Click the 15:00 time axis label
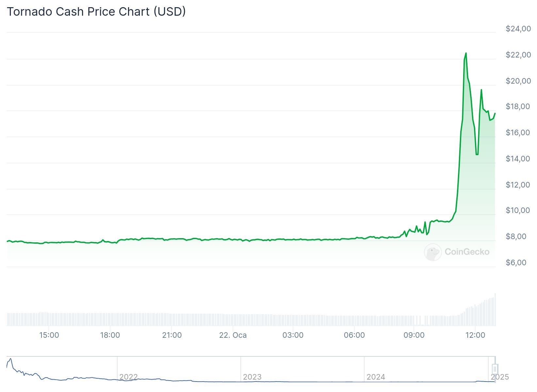537x392 pixels. [x=49, y=335]
